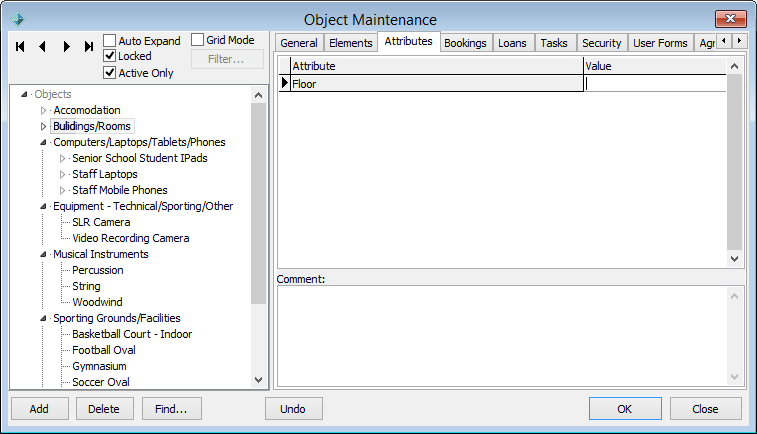Select SLR Camera in the tree
757x434 pixels.
tap(101, 222)
